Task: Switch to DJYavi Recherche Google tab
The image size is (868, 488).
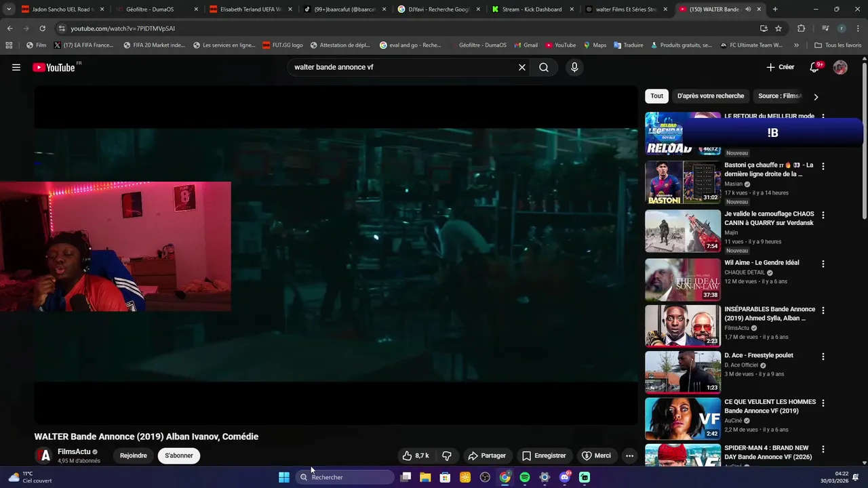Action: (x=439, y=9)
